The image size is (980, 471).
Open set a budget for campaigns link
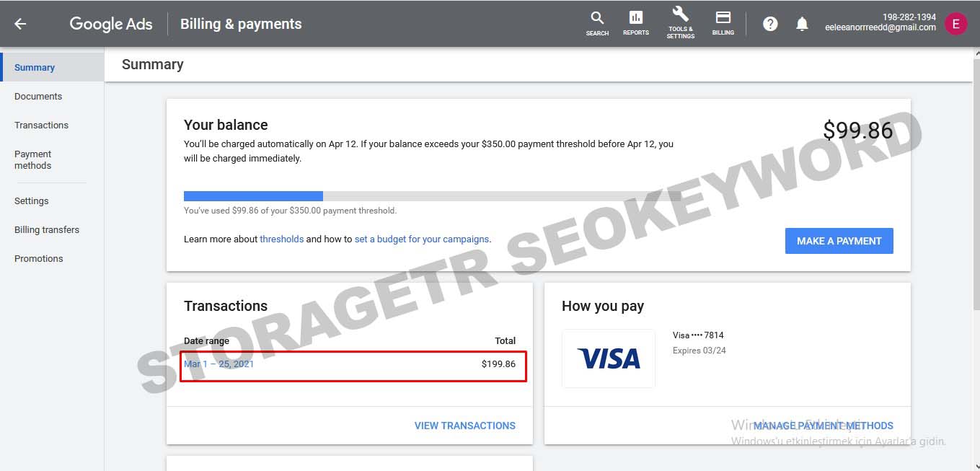[422, 239]
